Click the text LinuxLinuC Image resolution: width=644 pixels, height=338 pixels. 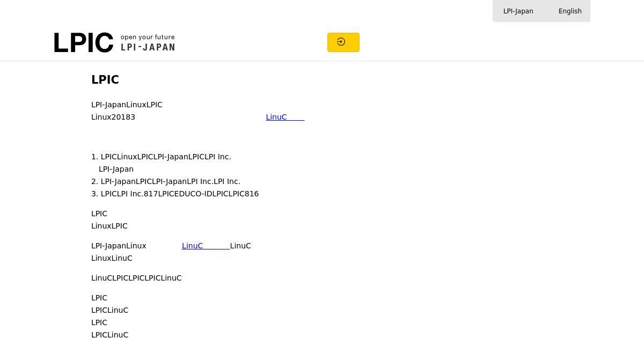[x=112, y=258]
